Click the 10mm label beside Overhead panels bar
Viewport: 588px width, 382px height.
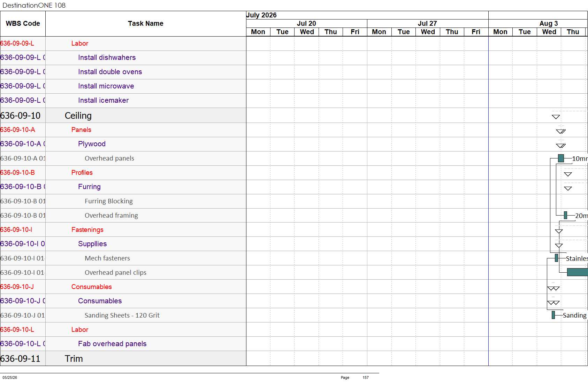click(x=580, y=159)
